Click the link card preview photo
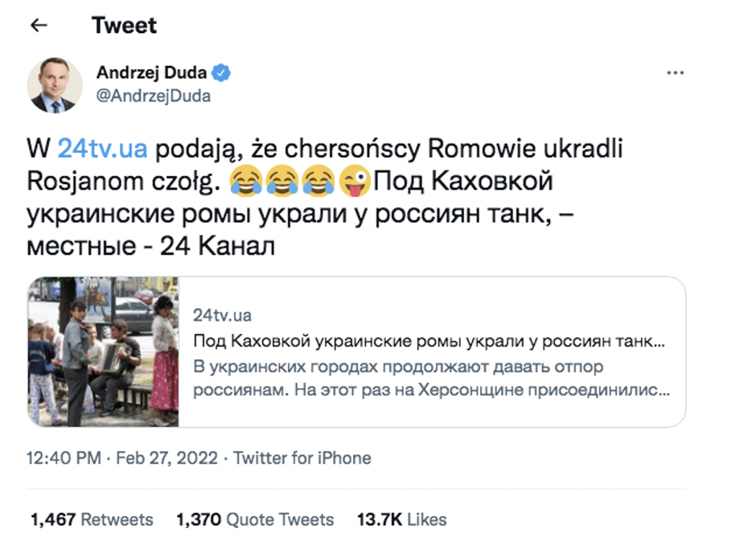The image size is (756, 545). click(x=103, y=351)
